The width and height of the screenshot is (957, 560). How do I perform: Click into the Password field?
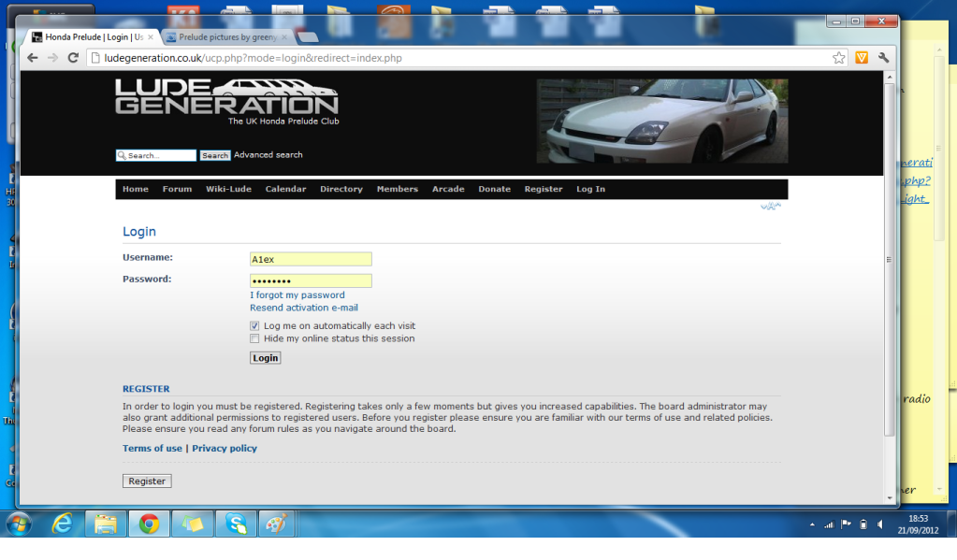pyautogui.click(x=311, y=280)
